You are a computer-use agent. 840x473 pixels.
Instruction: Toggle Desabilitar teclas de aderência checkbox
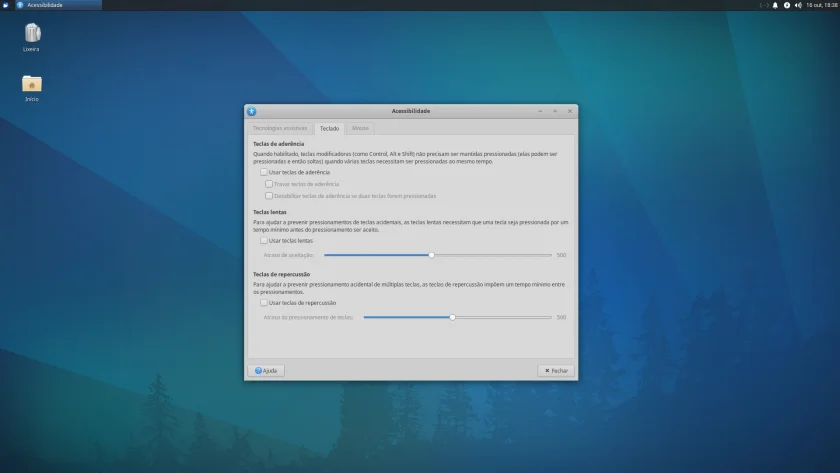tap(269, 196)
